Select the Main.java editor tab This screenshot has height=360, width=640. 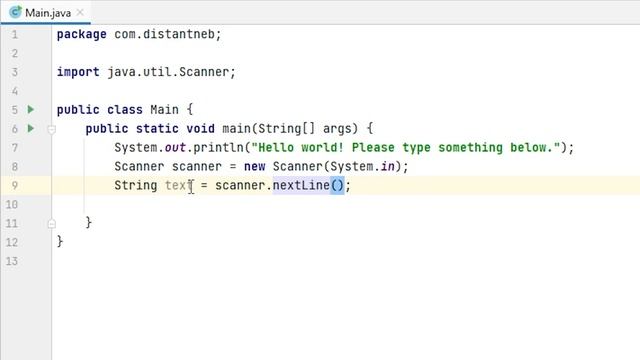(46, 13)
